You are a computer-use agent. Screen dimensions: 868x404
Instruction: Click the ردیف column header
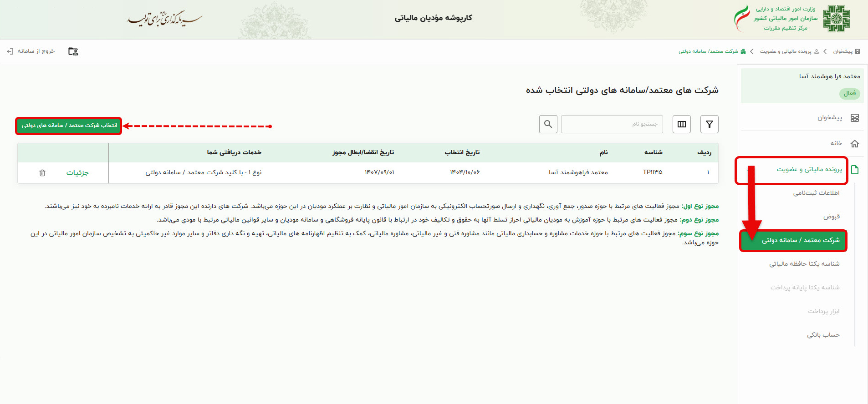tap(704, 152)
